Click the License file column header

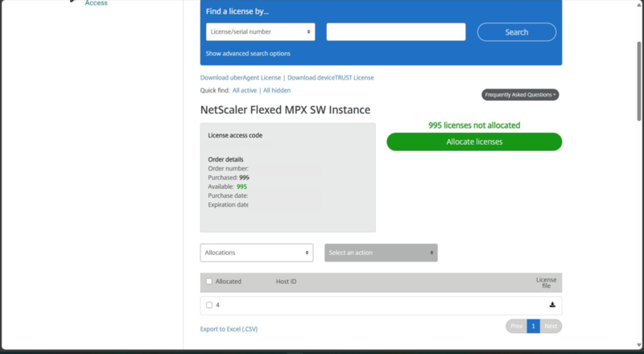pos(546,282)
